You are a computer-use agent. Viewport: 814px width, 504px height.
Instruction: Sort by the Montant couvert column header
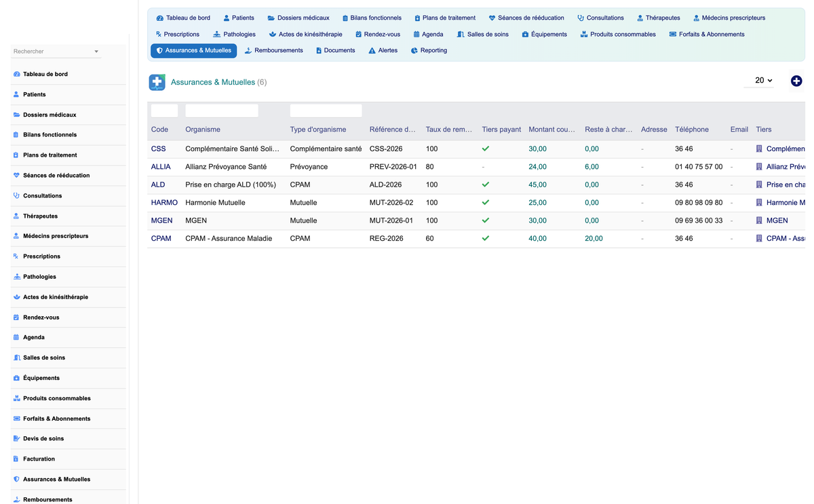click(551, 130)
